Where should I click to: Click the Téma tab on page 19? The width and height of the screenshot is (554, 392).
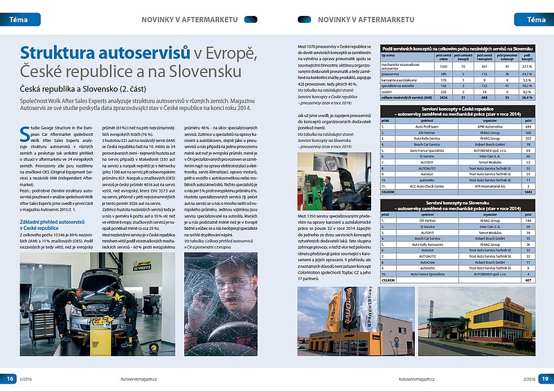534,19
